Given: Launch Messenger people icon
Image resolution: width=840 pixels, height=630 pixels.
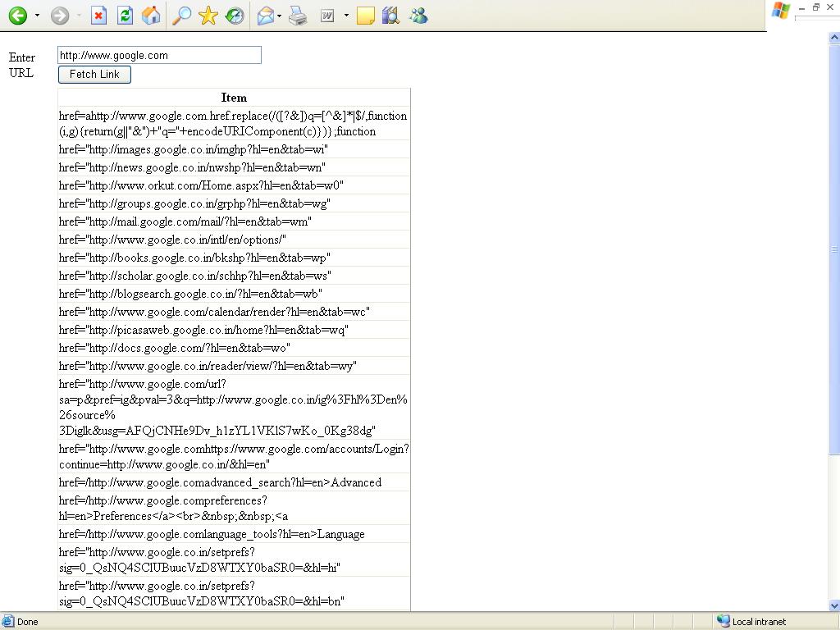Looking at the screenshot, I should (x=418, y=16).
